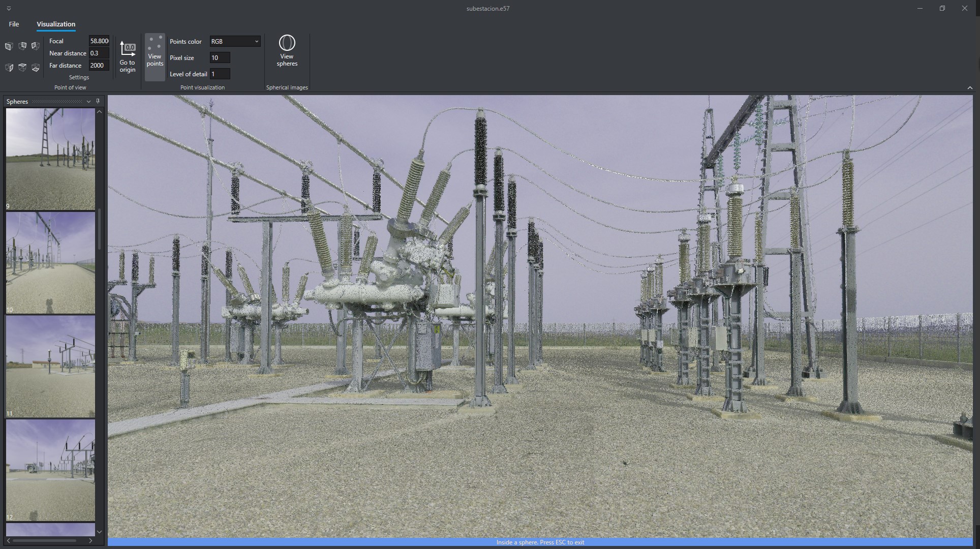Open sphere thumbnail 9
The image size is (980, 549).
[x=50, y=159]
